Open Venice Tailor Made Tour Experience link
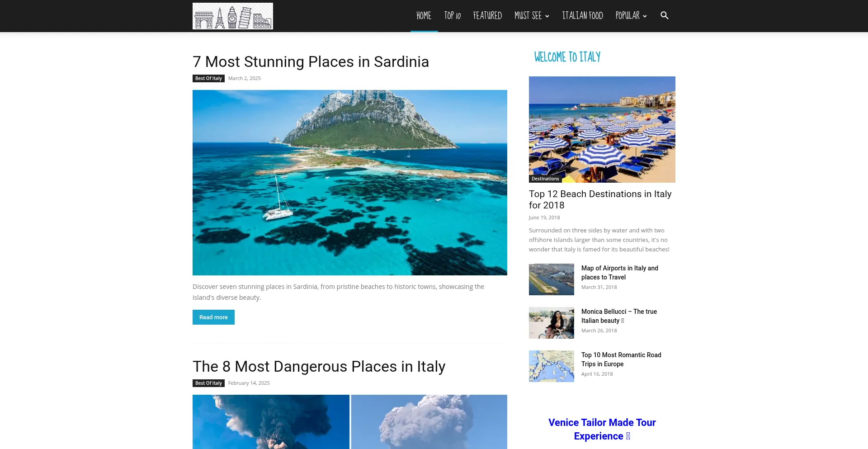 (x=602, y=429)
